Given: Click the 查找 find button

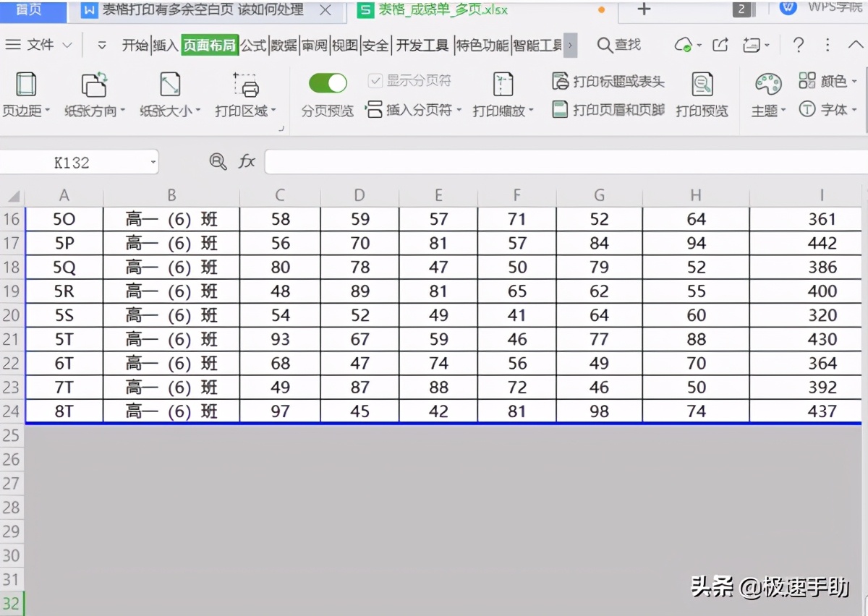Looking at the screenshot, I should (x=618, y=44).
